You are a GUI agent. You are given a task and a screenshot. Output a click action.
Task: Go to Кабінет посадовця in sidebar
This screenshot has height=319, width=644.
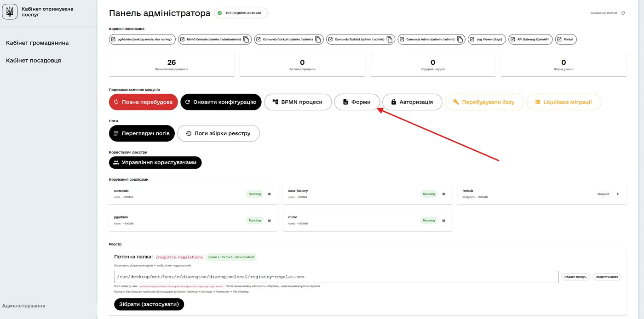pos(34,60)
